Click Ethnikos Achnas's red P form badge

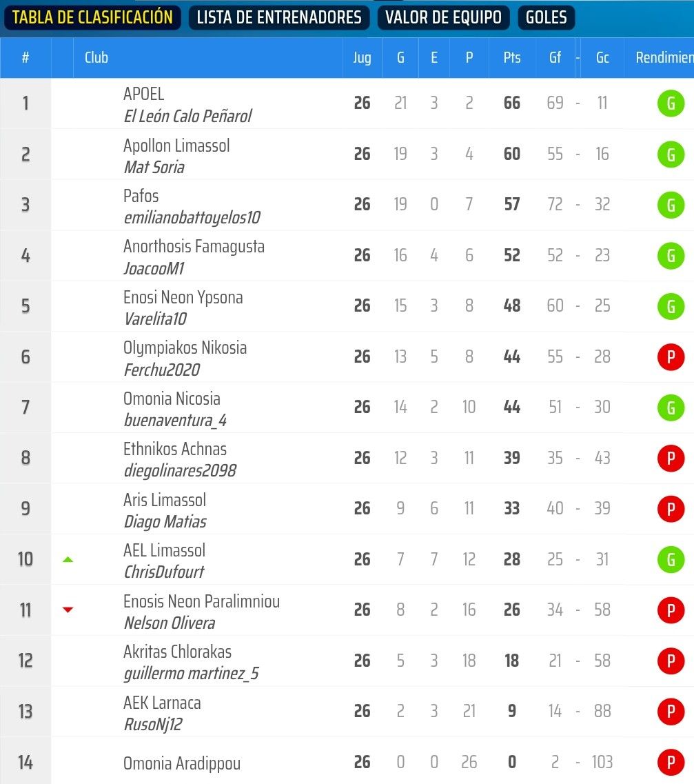point(671,459)
